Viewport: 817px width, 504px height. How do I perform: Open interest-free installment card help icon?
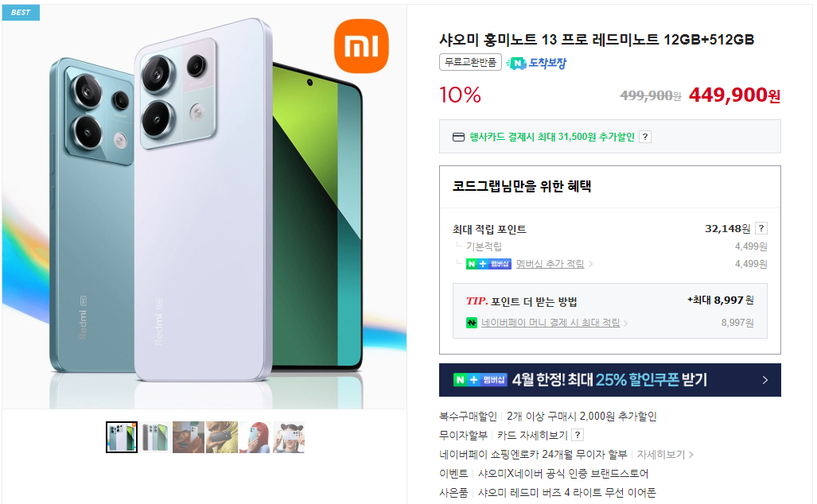[x=578, y=435]
